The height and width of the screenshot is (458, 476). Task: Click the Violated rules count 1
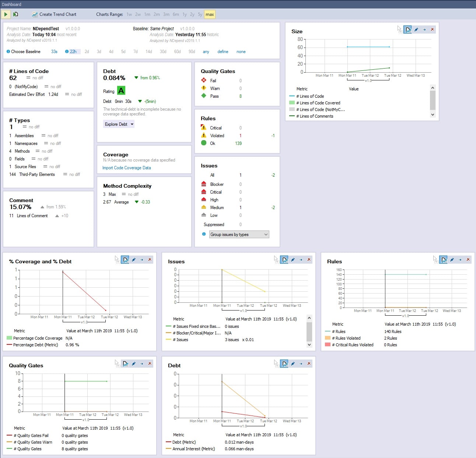point(241,136)
